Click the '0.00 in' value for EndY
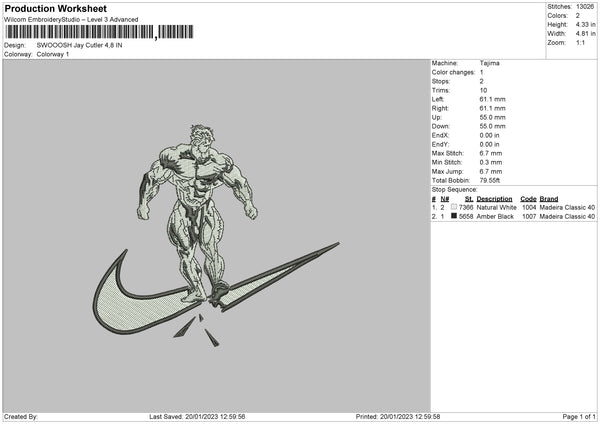Viewport: 600px width, 424px height. pyautogui.click(x=489, y=145)
